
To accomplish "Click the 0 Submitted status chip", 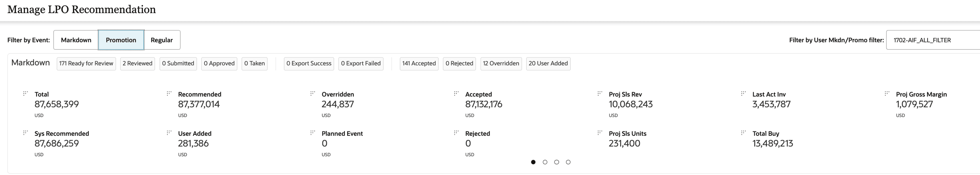I will tap(178, 63).
